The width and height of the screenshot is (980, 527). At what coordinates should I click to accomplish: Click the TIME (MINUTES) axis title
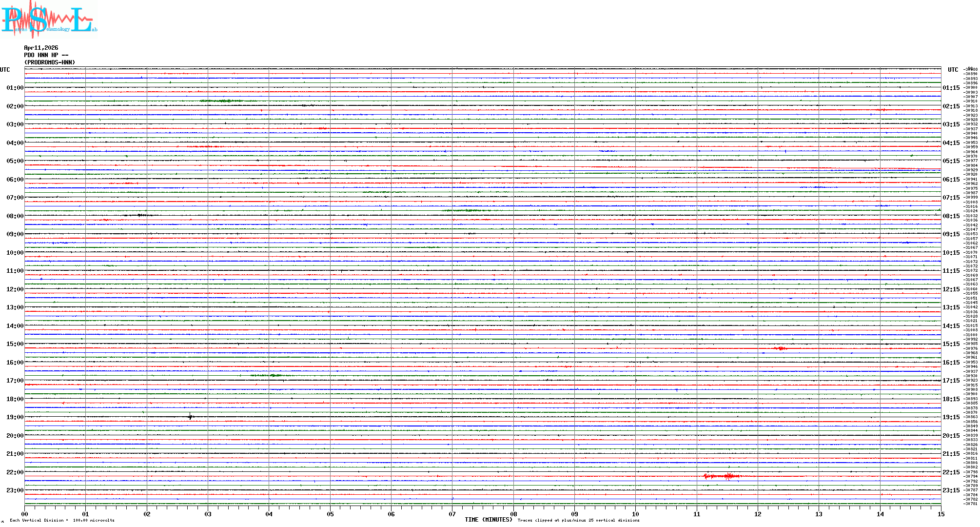click(488, 520)
